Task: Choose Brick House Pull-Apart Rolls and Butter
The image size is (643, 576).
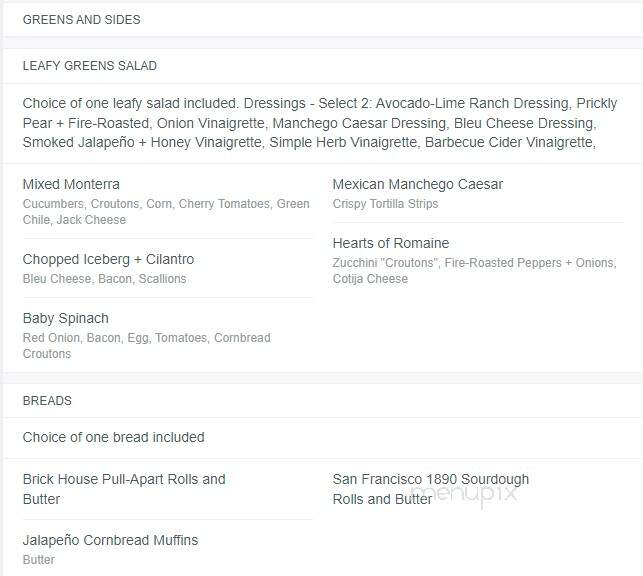Action: point(124,489)
